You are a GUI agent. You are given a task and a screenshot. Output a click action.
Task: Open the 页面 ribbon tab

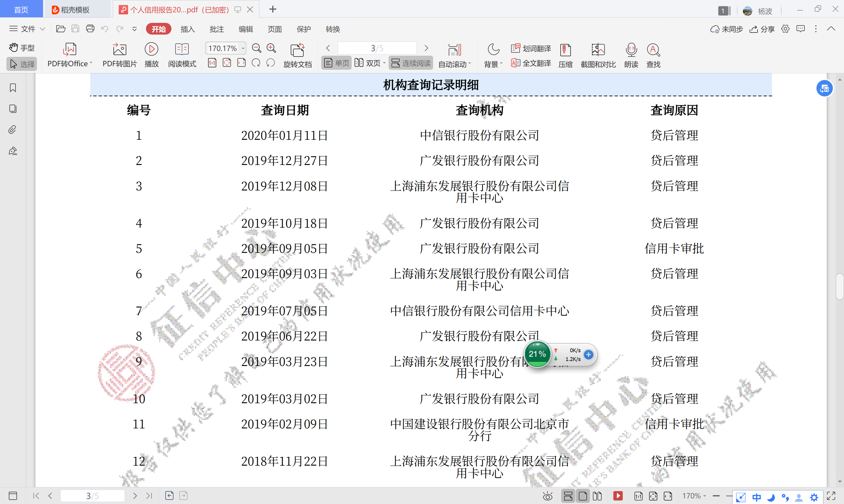(275, 29)
